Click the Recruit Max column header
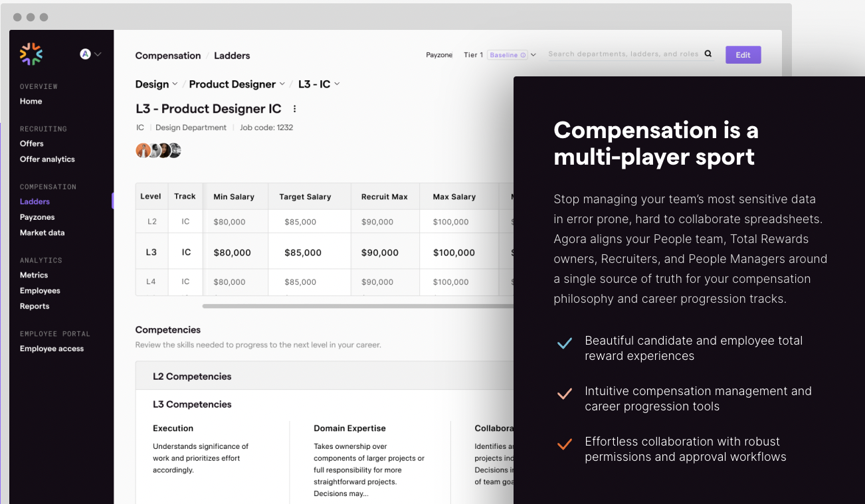 (x=385, y=197)
